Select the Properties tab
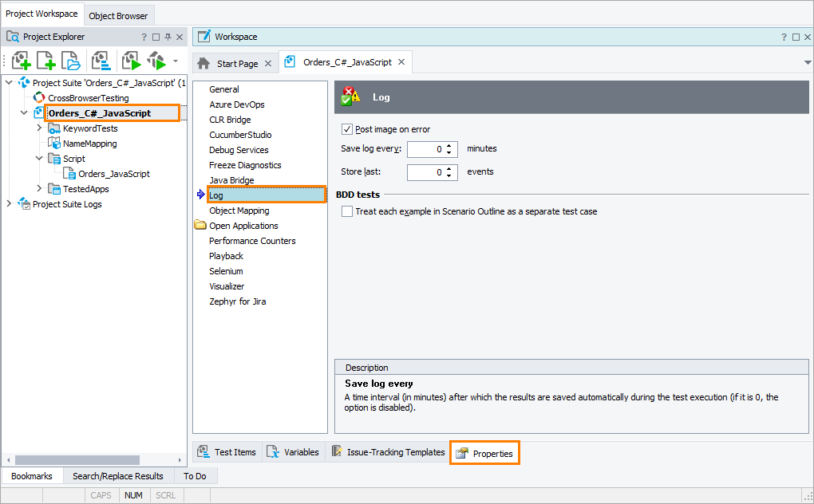The image size is (814, 504). click(x=484, y=453)
